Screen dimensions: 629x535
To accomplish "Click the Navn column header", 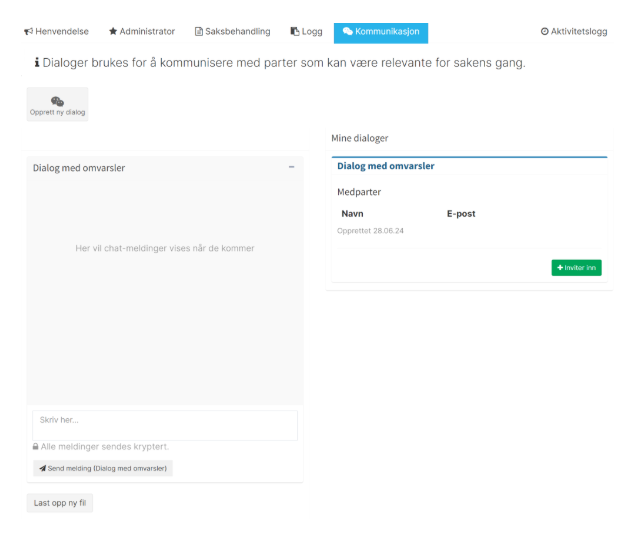I will [352, 214].
